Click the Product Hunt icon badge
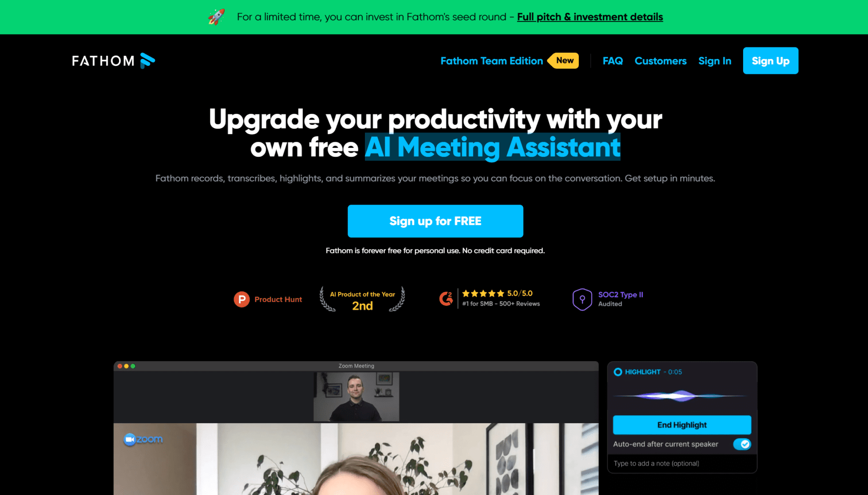868x495 pixels. point(241,299)
